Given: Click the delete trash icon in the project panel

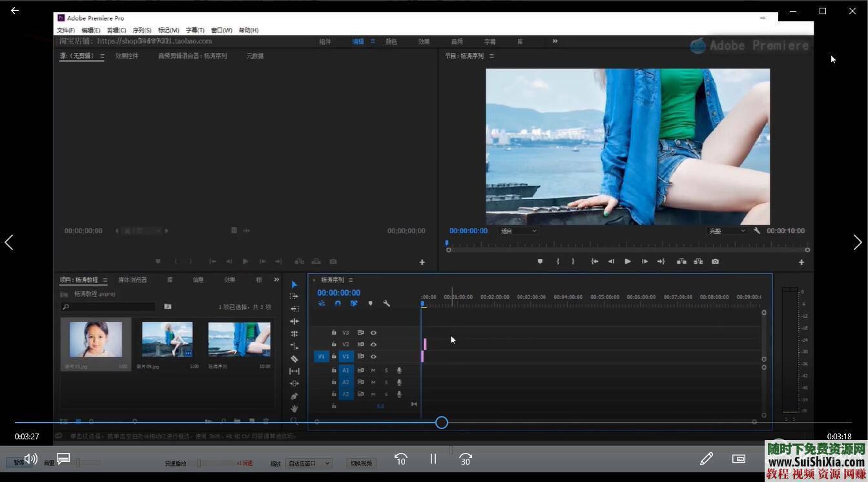Looking at the screenshot, I should point(265,421).
